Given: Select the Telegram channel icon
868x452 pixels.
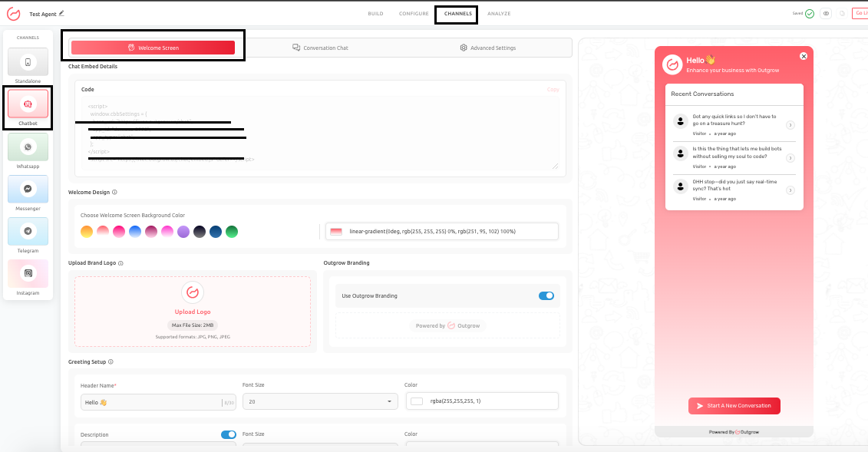Looking at the screenshot, I should point(28,231).
